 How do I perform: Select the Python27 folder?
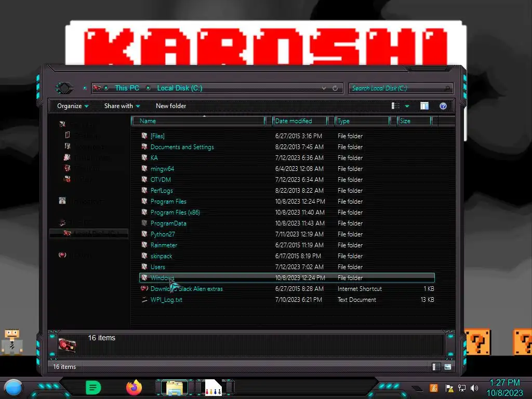tap(163, 234)
